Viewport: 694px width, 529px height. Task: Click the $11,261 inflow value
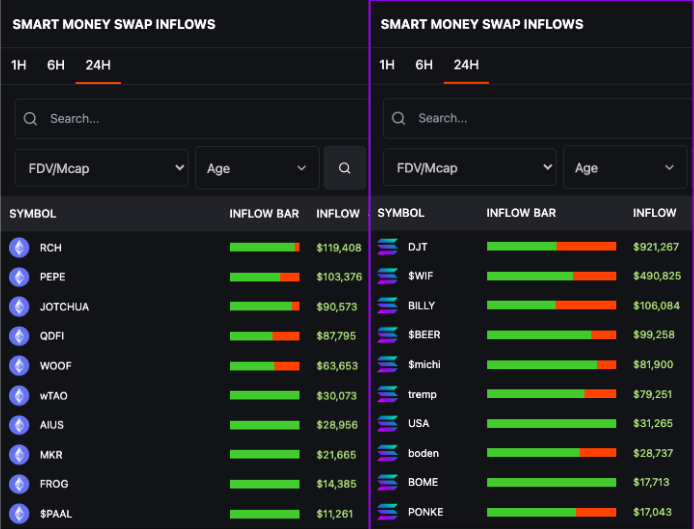coord(335,514)
